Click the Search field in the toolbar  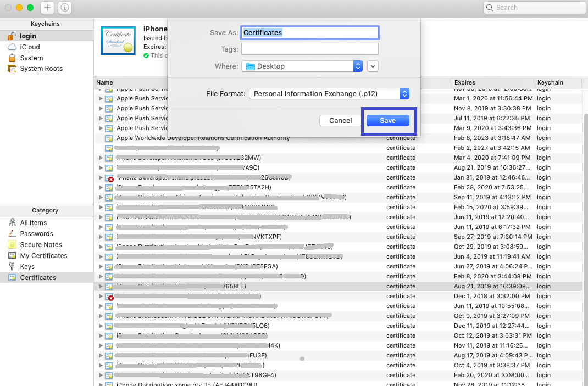point(534,8)
